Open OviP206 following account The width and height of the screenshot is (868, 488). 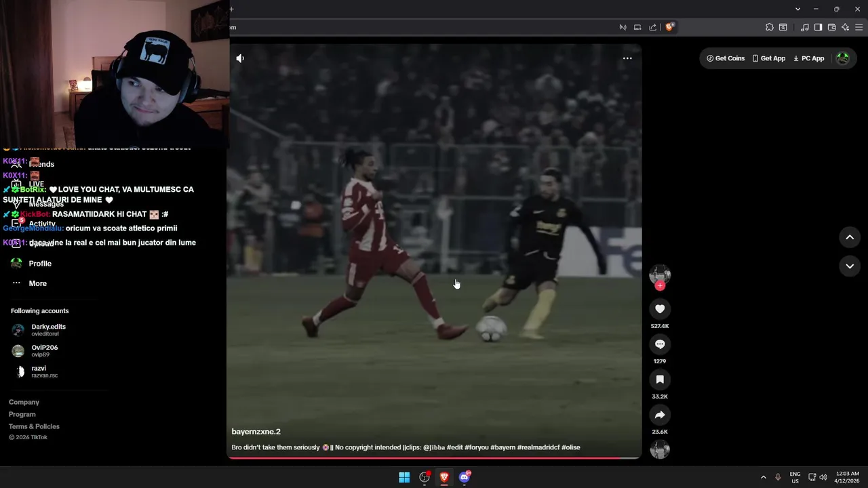tap(35, 351)
